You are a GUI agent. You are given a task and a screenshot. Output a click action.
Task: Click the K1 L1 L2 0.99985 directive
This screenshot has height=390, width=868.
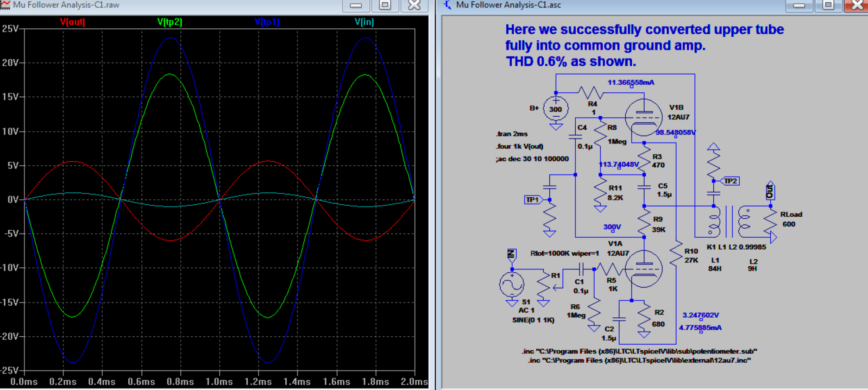coord(736,247)
